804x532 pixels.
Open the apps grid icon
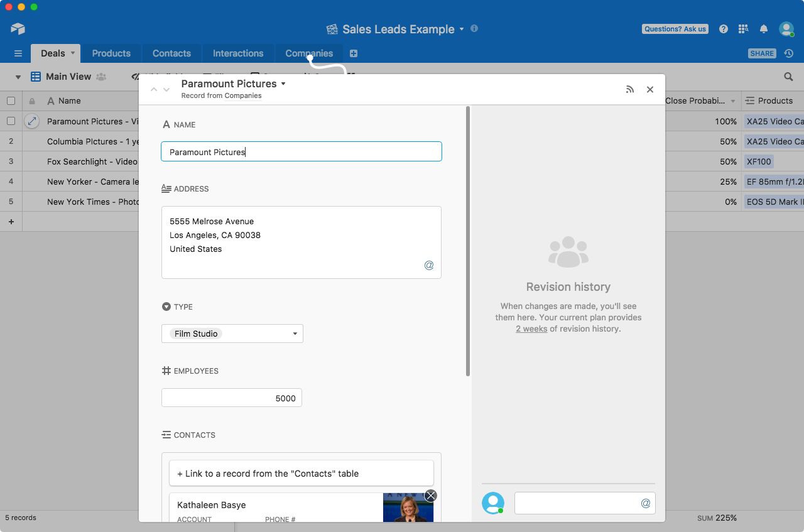pos(743,29)
